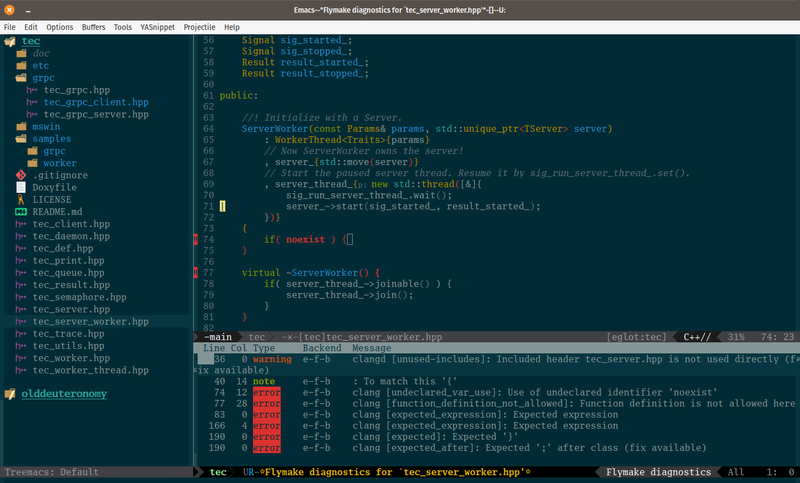The width and height of the screenshot is (800, 483).
Task: Click the markdown icon beside README.md
Action: 21,212
